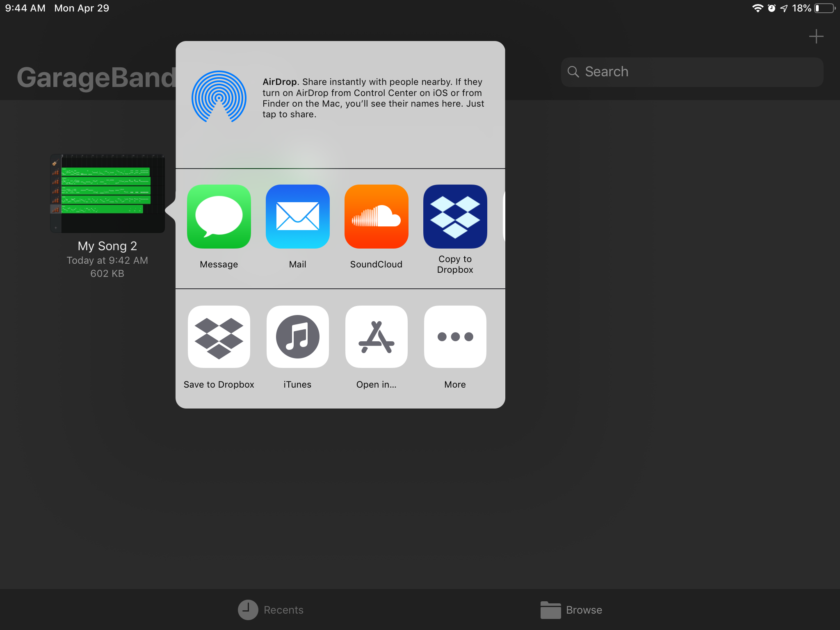Image resolution: width=840 pixels, height=630 pixels.
Task: Export the song to iTunes
Action: tap(298, 337)
